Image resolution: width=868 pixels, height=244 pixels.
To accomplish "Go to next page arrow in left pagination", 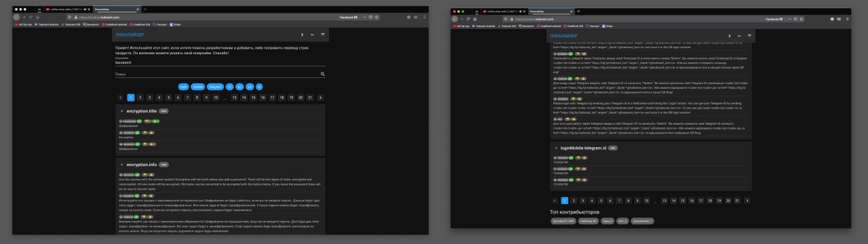I will pos(320,98).
